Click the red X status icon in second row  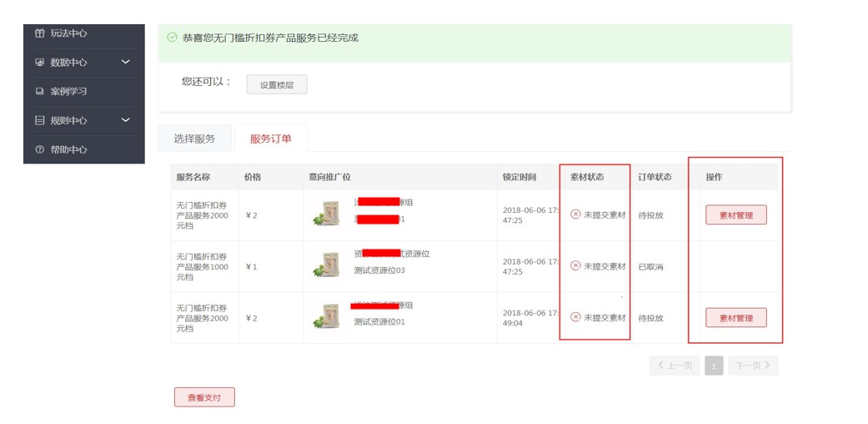(x=575, y=266)
